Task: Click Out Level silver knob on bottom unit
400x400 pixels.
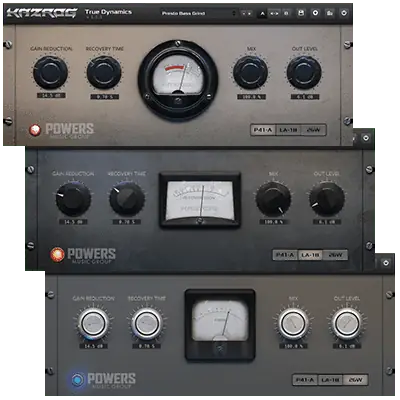Action: 347,323
